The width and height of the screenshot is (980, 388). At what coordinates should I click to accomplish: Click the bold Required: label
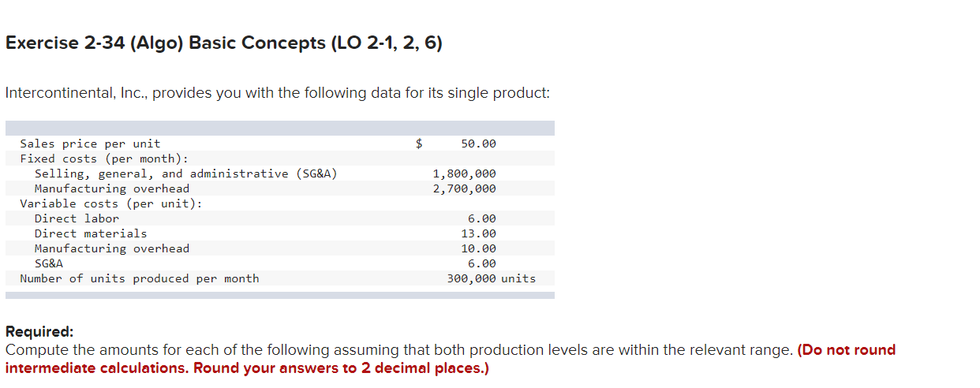(x=39, y=332)
